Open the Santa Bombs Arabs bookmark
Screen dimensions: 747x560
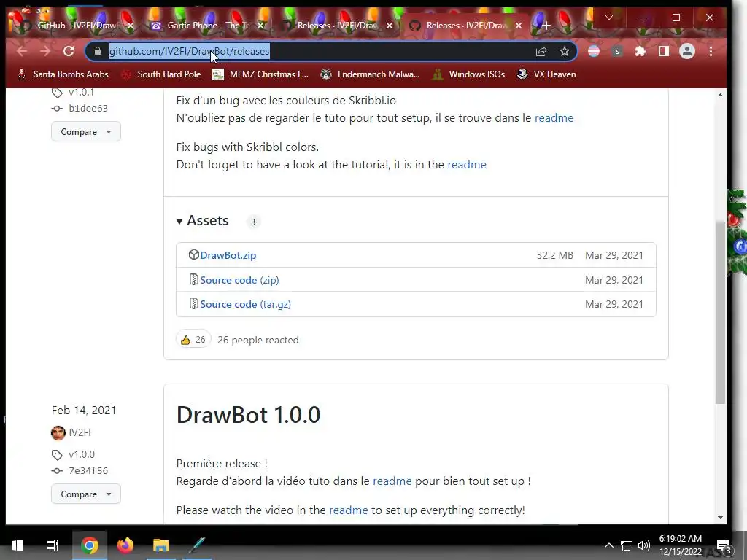(63, 74)
